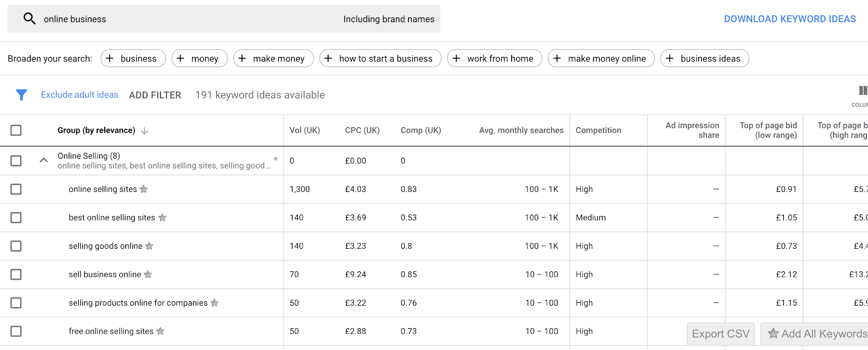Click DOWNLOAD KEYWORD IDEAS link
The image size is (868, 350).
coord(789,19)
